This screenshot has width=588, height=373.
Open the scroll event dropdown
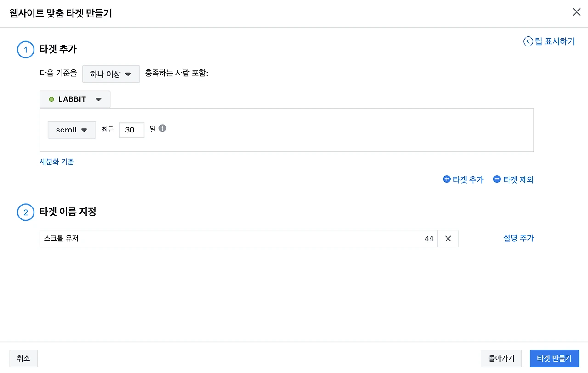(72, 130)
